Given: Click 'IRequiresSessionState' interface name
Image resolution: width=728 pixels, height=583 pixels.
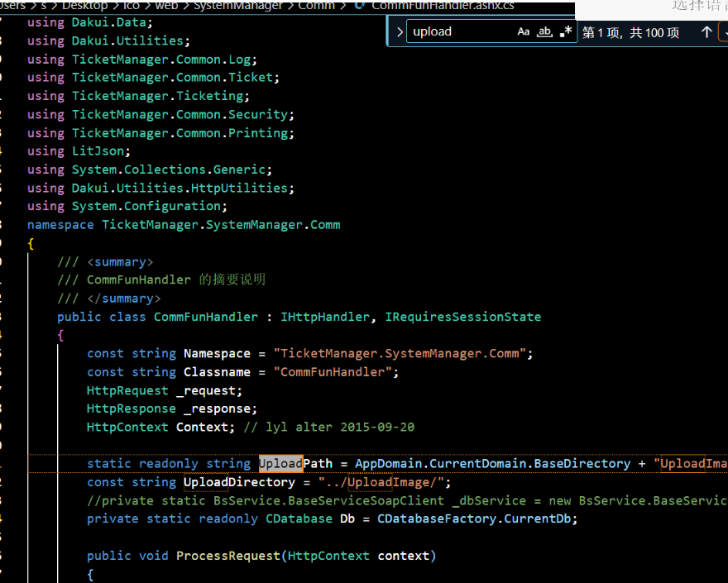Looking at the screenshot, I should coord(463,317).
